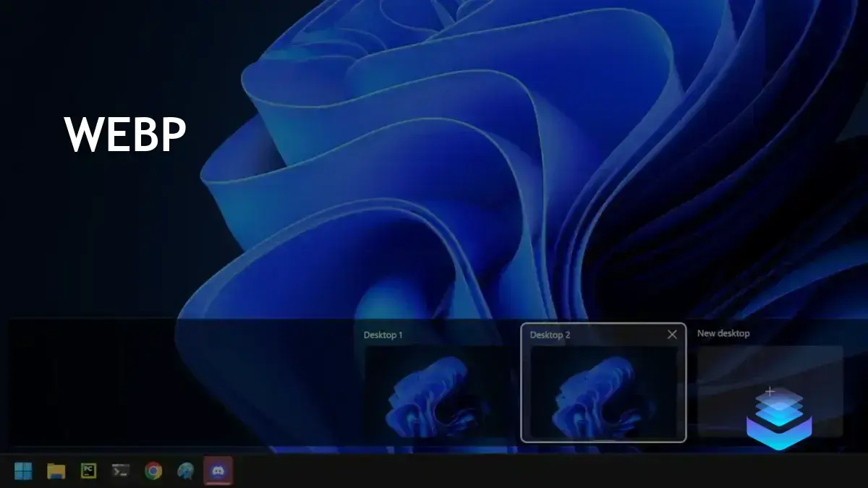Click the plus icon on the New desktop tile

pos(770,390)
